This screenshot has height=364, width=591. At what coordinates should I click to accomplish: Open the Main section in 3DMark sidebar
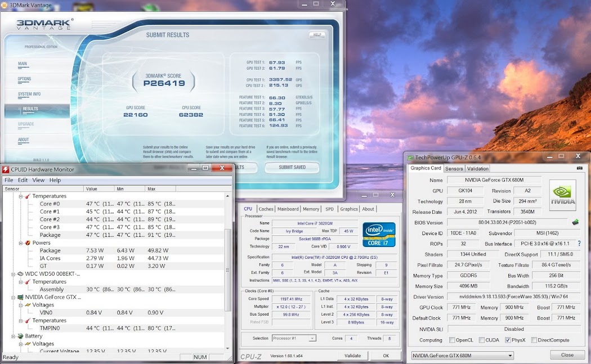[23, 64]
